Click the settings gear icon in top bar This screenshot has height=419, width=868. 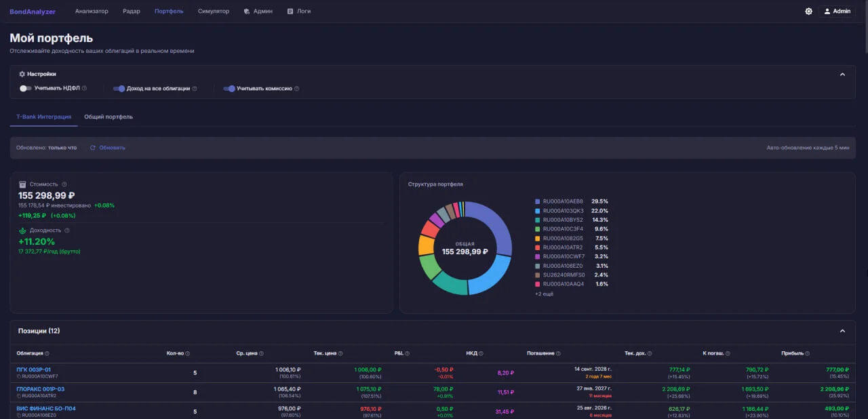click(x=808, y=12)
